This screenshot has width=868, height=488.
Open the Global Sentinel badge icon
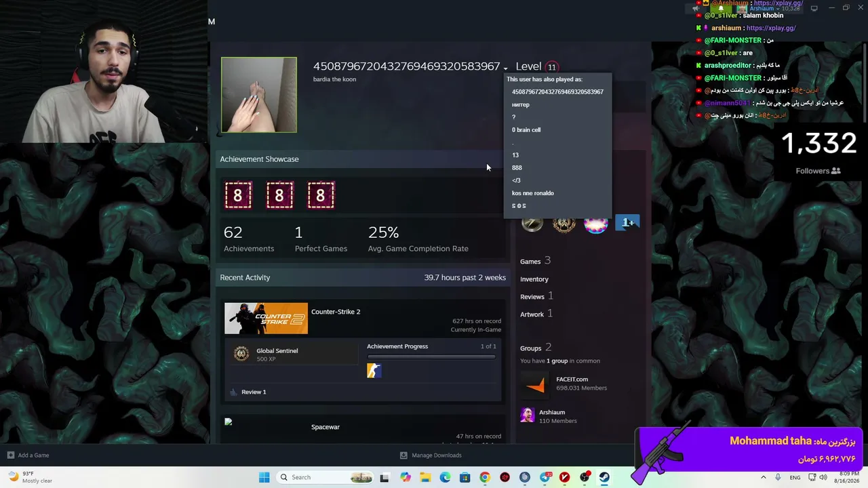[241, 354]
